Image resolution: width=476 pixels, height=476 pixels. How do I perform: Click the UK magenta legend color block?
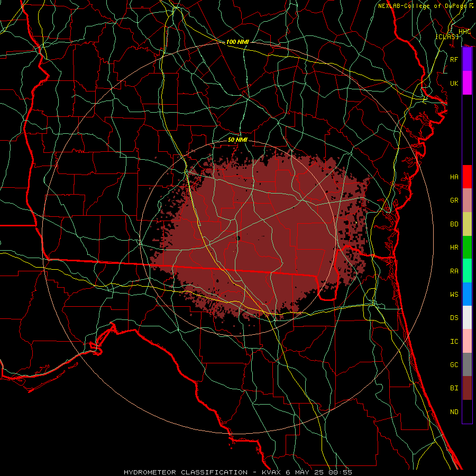click(x=467, y=83)
